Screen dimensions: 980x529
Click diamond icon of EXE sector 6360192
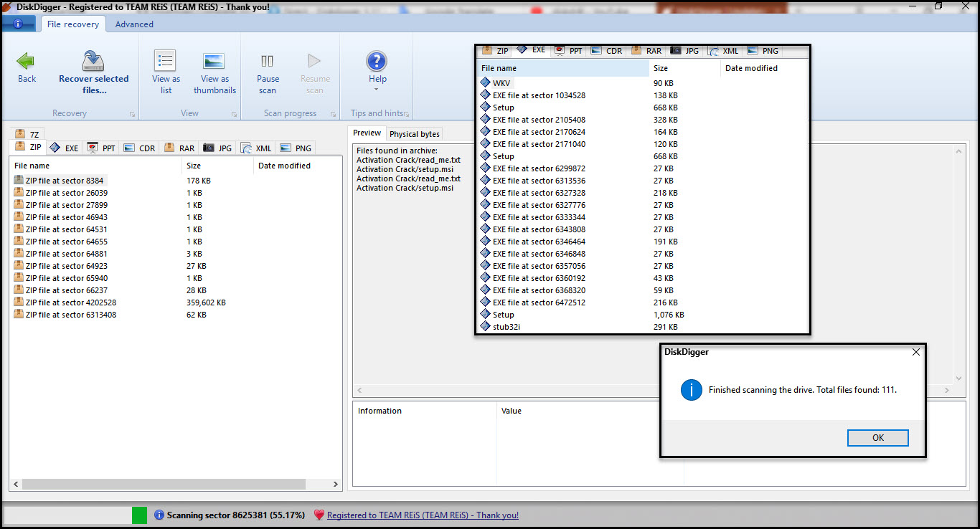coord(486,278)
